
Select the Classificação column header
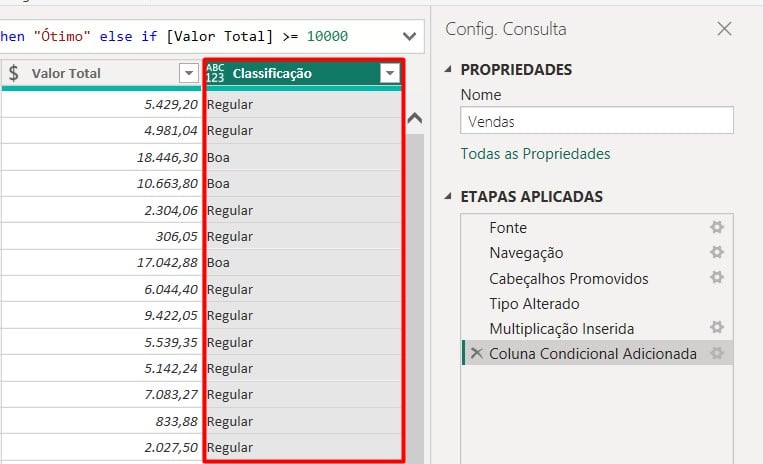tap(303, 73)
